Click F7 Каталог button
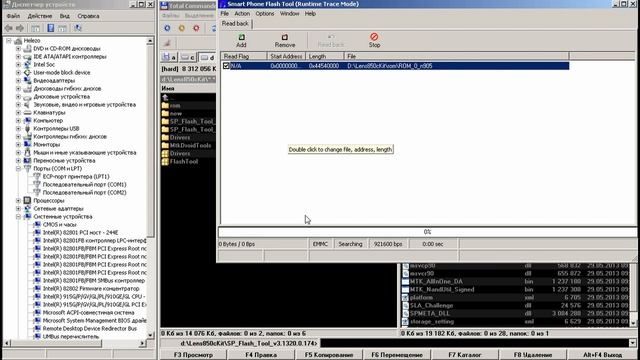The width and height of the screenshot is (640, 360). 465,355
